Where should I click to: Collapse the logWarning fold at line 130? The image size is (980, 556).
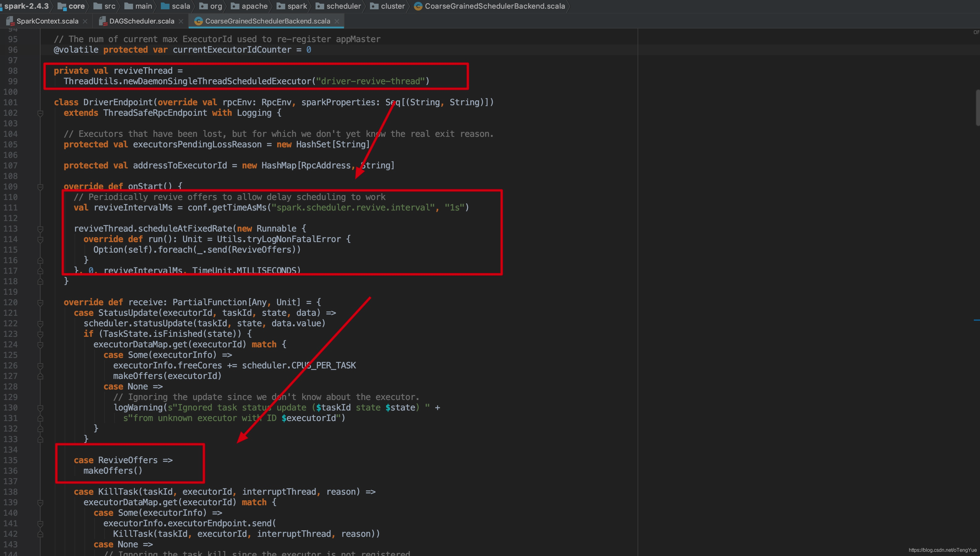coord(40,408)
